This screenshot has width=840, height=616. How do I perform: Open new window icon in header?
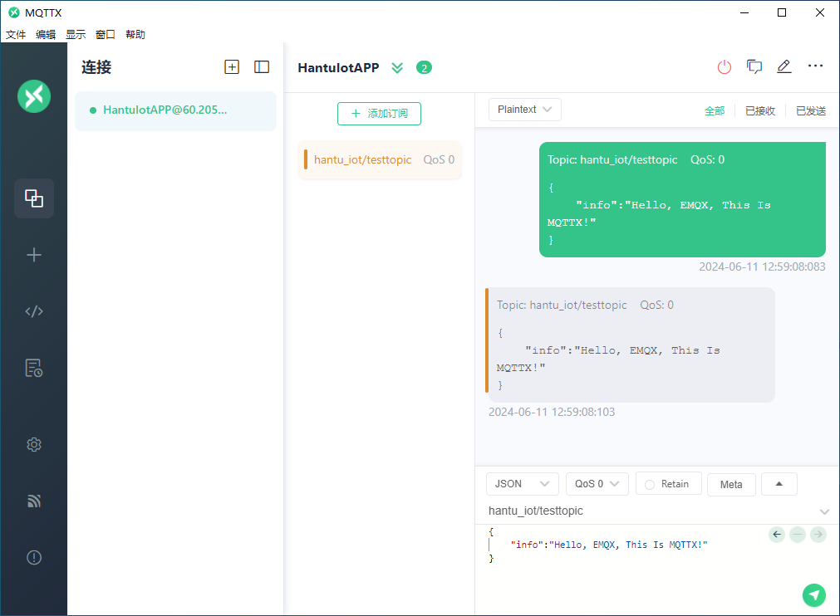click(x=754, y=67)
